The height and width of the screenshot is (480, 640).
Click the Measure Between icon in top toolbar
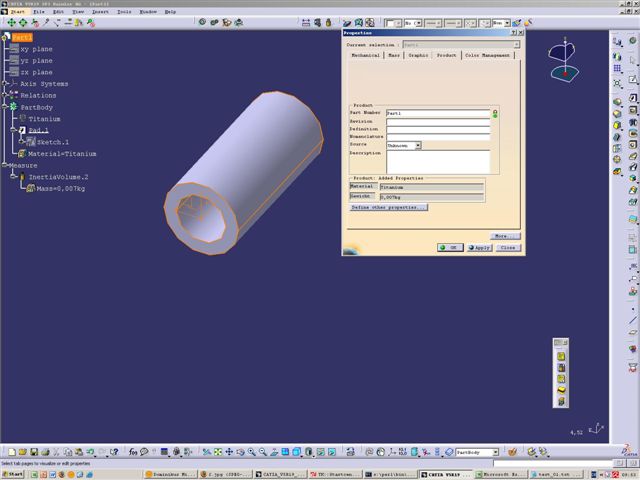(306, 23)
